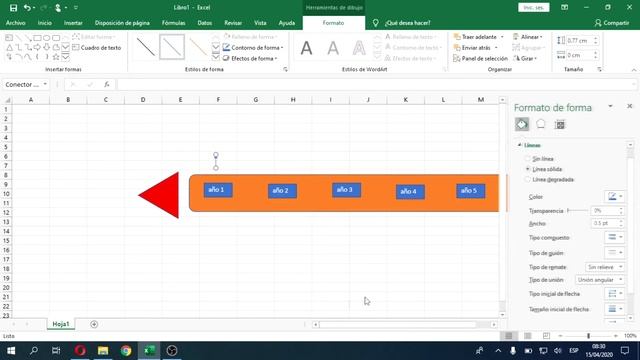The height and width of the screenshot is (360, 640).
Task: Insert a text box with Cuadro de texto
Action: pyautogui.click(x=97, y=48)
